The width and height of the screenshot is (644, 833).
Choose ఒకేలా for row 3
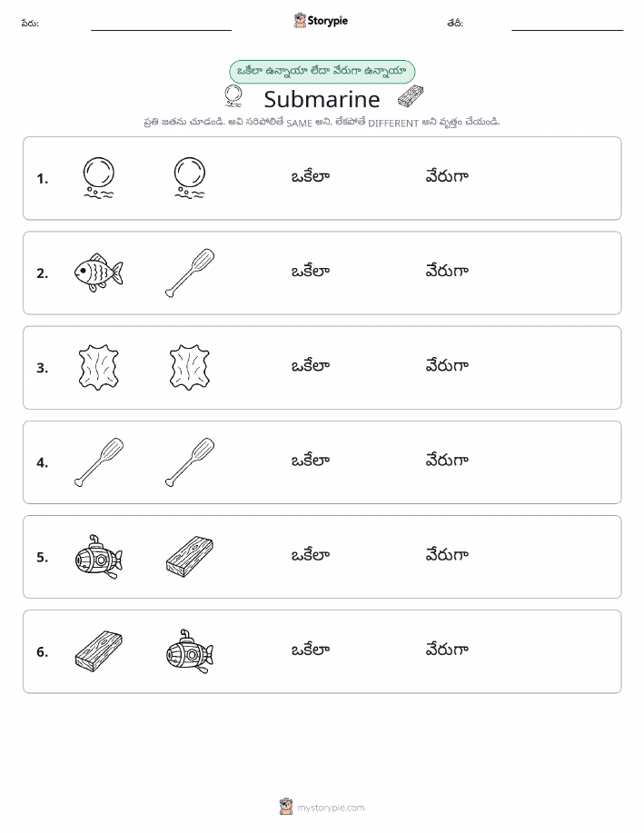tap(311, 365)
